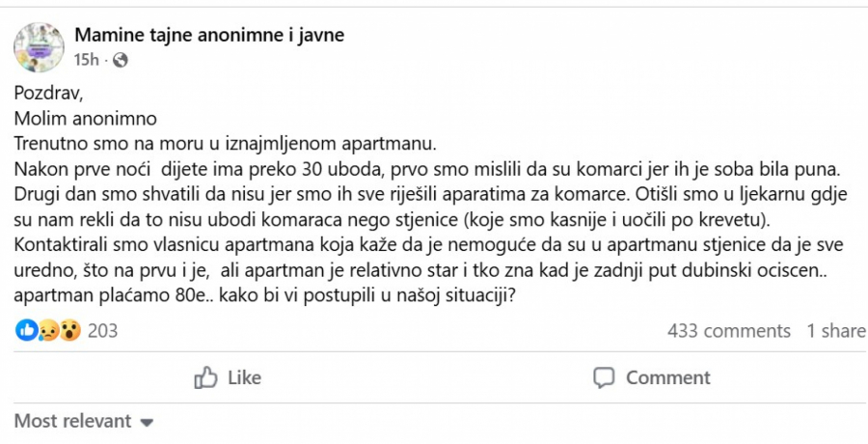The height and width of the screenshot is (444, 868).
Task: Open Mamine tajne page profile picture
Action: (x=39, y=46)
